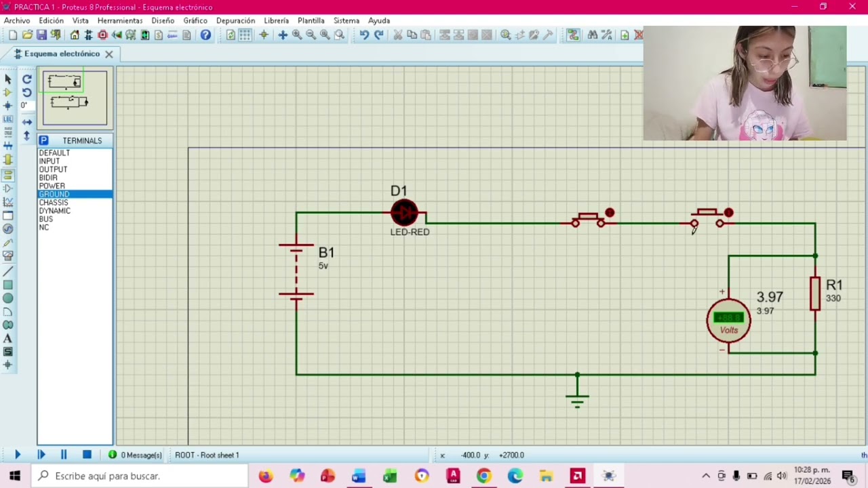This screenshot has width=868, height=488.
Task: Play the simulation
Action: [18, 455]
